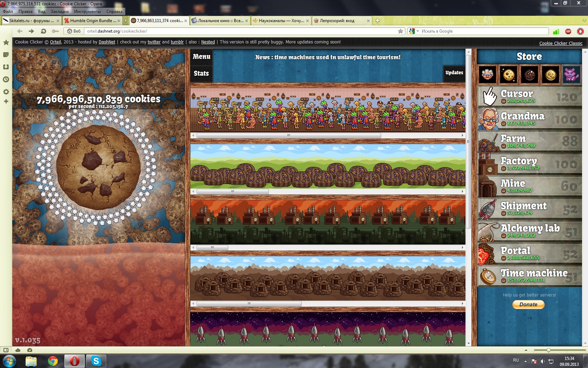
Task: Buy a Grandma building
Action: (530, 119)
